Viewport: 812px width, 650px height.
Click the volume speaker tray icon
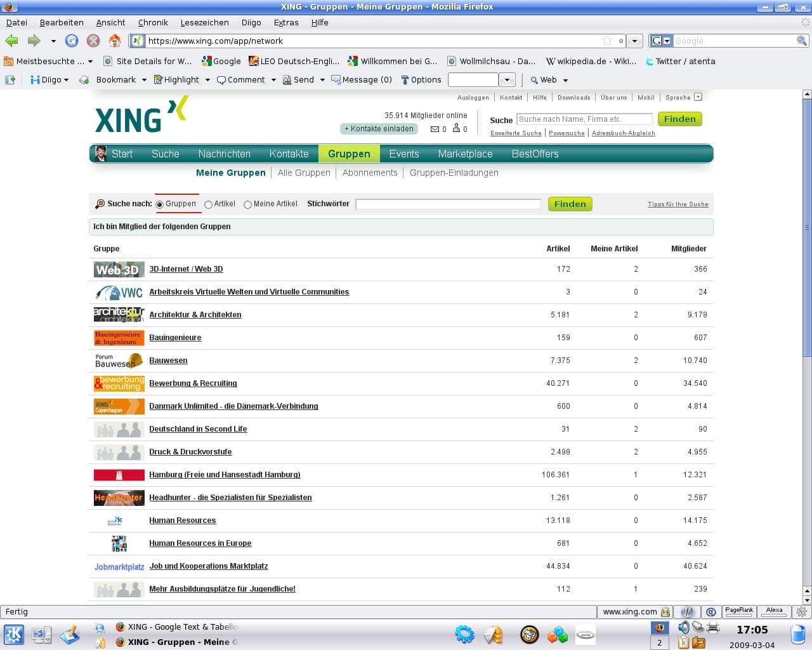click(x=683, y=627)
